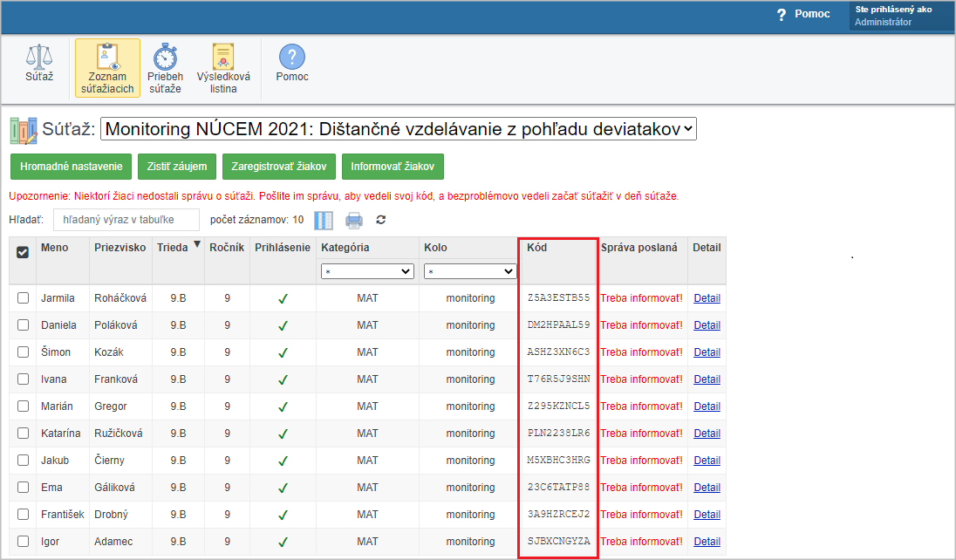956x560 pixels.
Task: Open the Kolo filter dropdown
Action: pos(470,272)
